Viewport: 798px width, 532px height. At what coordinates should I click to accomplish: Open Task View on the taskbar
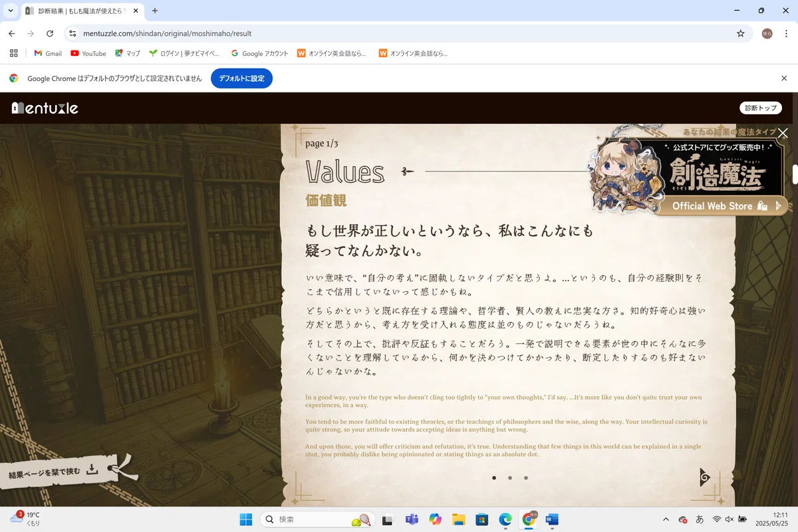click(388, 519)
